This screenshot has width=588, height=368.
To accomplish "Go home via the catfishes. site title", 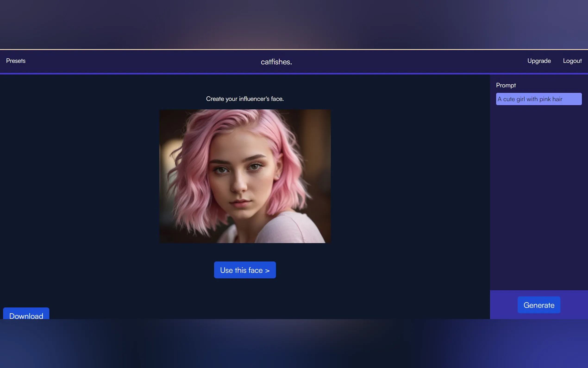I will pyautogui.click(x=276, y=62).
